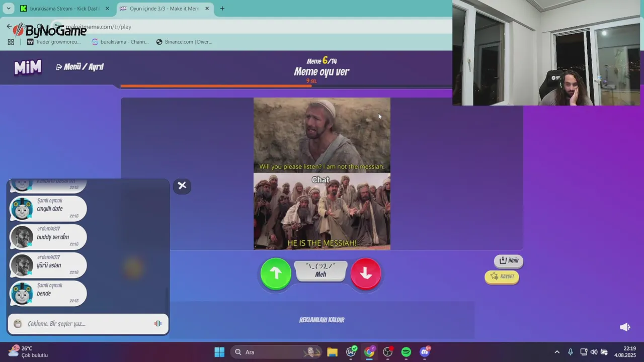This screenshot has height=362, width=644.
Task: Download meme with İNDİR button
Action: point(509,260)
